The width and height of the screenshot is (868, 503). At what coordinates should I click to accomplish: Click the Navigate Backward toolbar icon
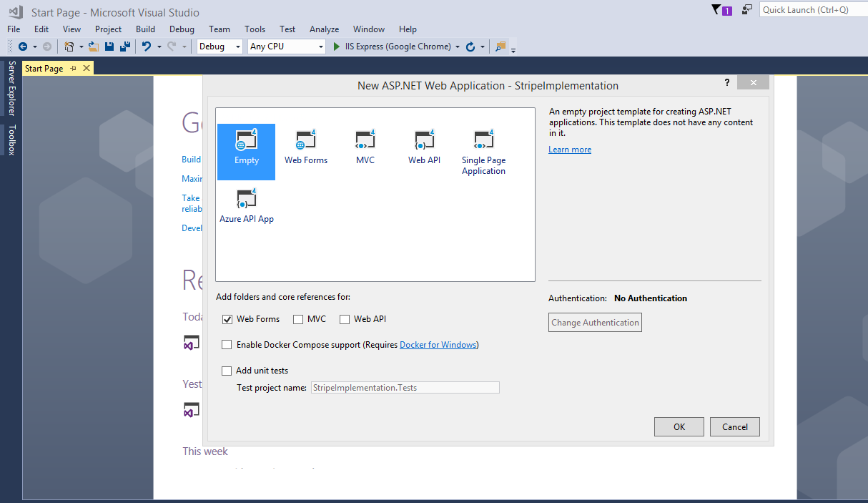23,47
